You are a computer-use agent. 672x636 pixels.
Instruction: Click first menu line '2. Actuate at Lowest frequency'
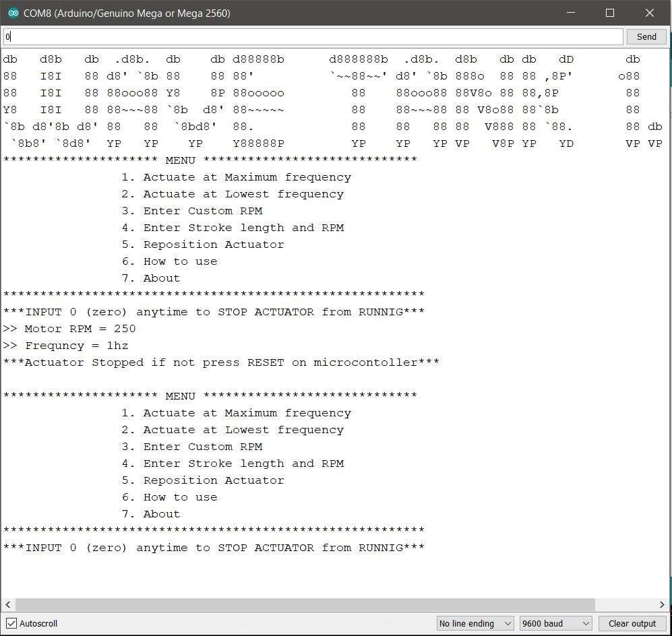pyautogui.click(x=233, y=194)
